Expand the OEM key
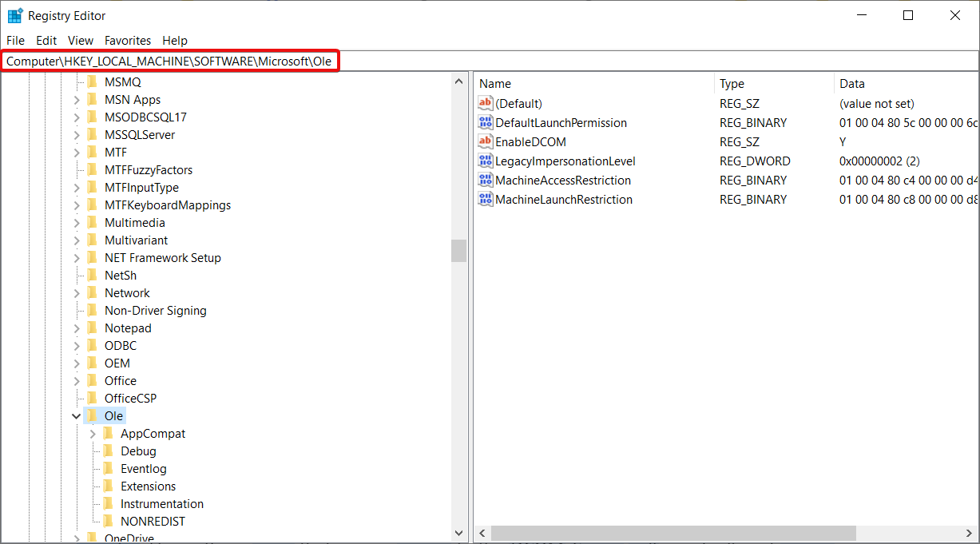This screenshot has width=980, height=544. [x=77, y=363]
